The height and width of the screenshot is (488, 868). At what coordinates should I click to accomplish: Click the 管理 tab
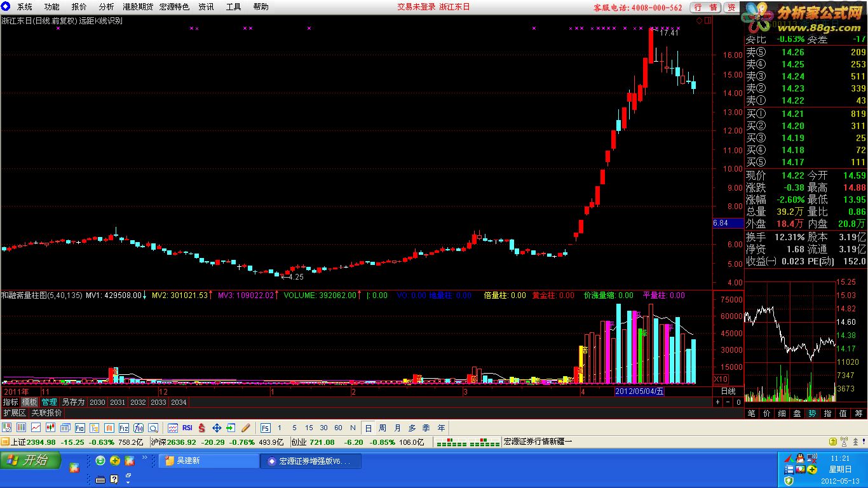[49, 402]
